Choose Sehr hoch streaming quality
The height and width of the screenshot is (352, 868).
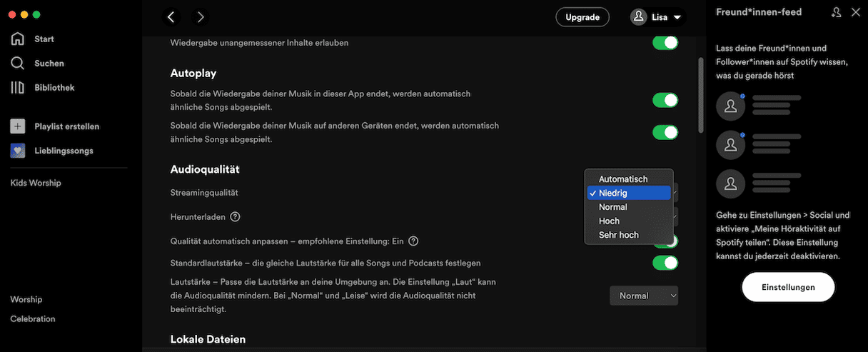click(x=619, y=235)
